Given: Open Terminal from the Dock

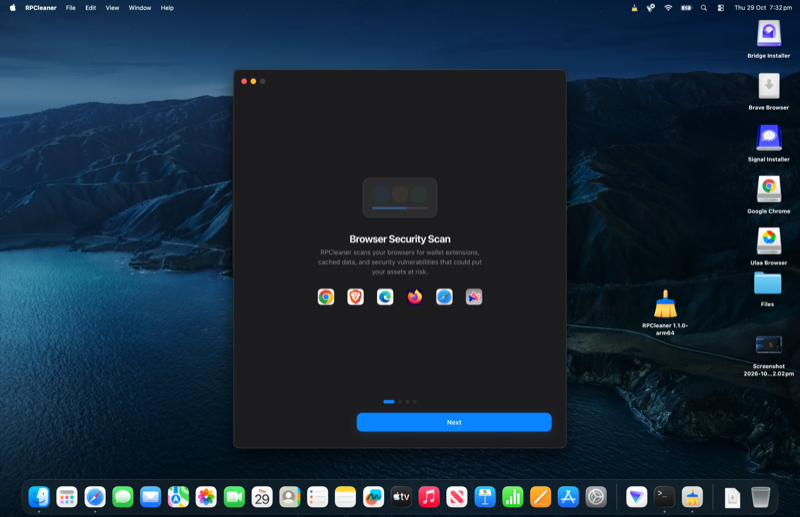Looking at the screenshot, I should click(x=664, y=497).
